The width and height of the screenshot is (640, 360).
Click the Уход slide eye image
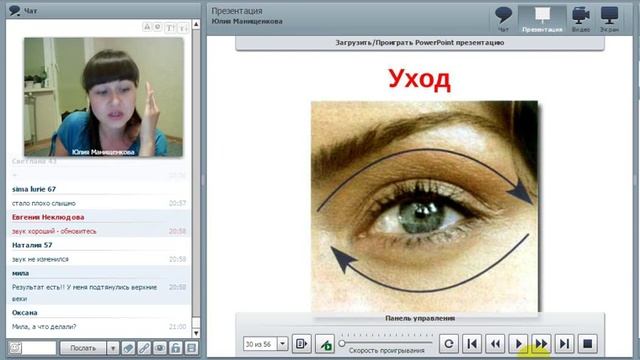pyautogui.click(x=424, y=207)
